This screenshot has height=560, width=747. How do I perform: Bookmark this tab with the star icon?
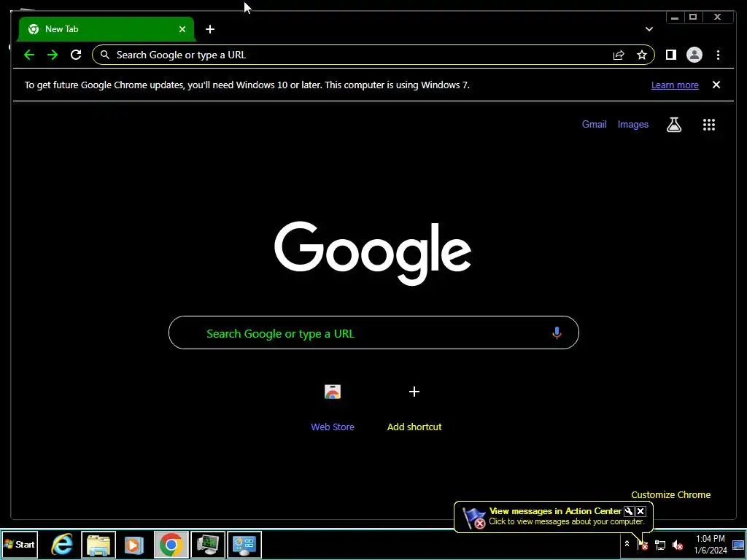click(x=642, y=55)
